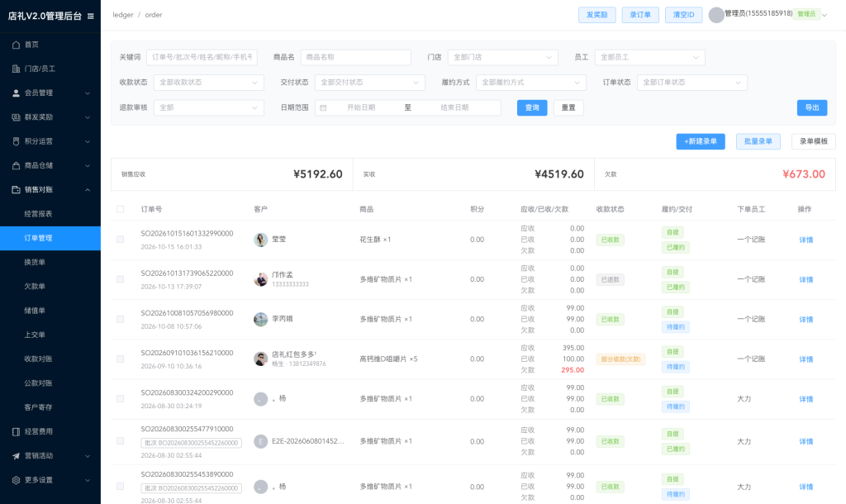Check the row for order SO20260830032420029​0000

(x=121, y=399)
